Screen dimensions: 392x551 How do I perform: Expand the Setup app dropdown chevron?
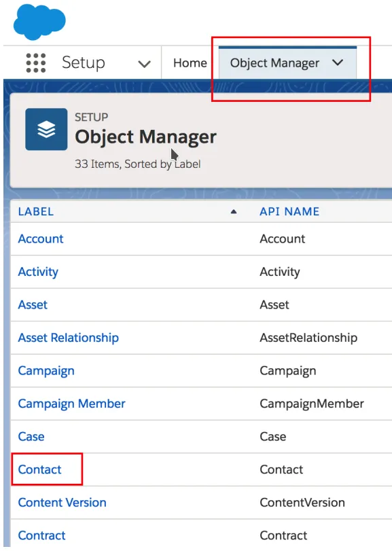point(144,64)
